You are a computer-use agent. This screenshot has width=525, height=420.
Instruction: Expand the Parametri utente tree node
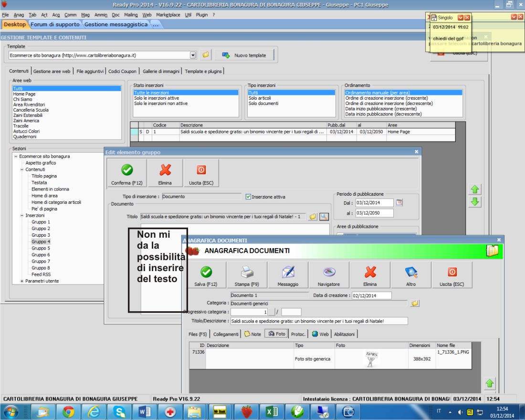coord(22,281)
